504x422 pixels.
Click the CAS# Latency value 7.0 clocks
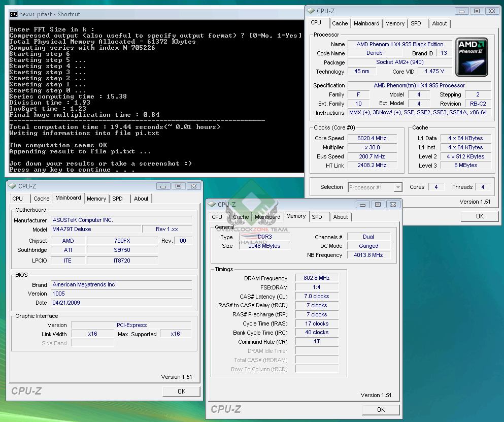pos(317,296)
